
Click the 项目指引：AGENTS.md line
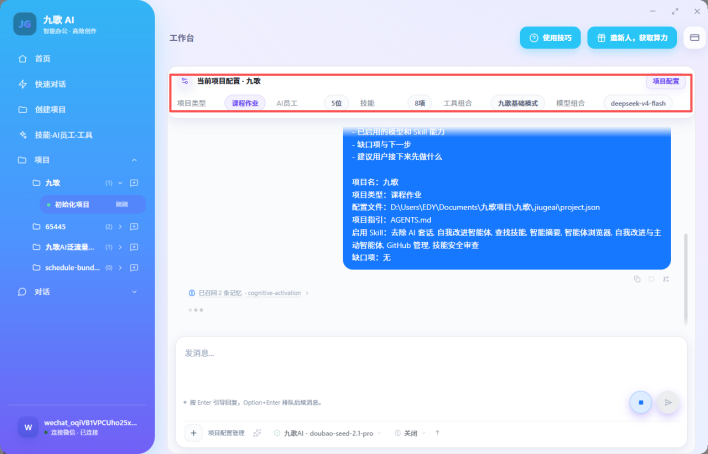click(x=391, y=220)
